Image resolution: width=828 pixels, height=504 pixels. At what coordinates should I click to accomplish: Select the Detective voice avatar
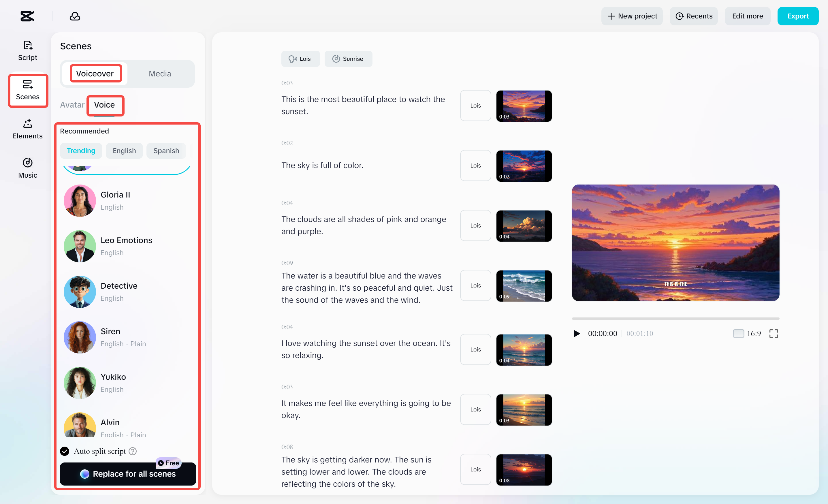click(x=80, y=291)
